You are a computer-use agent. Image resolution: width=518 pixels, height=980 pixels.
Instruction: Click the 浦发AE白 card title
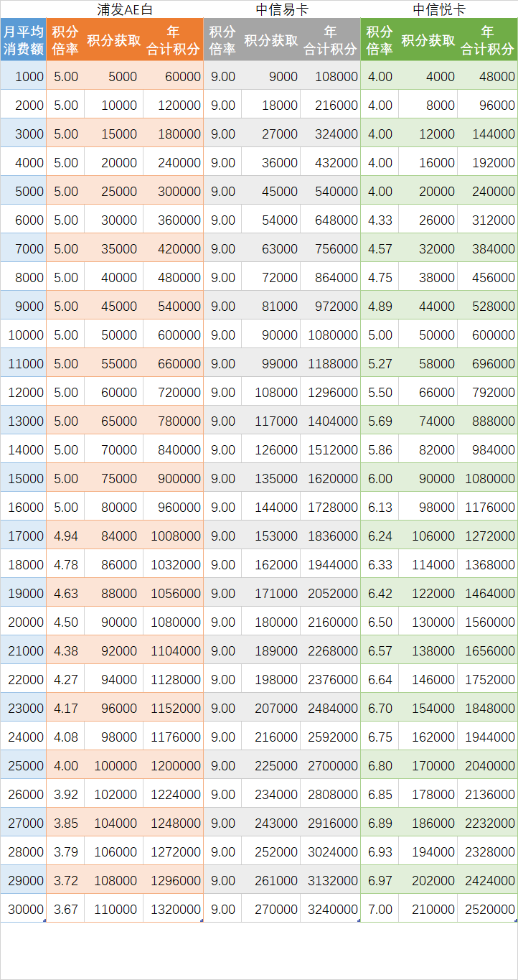pyautogui.click(x=125, y=9)
